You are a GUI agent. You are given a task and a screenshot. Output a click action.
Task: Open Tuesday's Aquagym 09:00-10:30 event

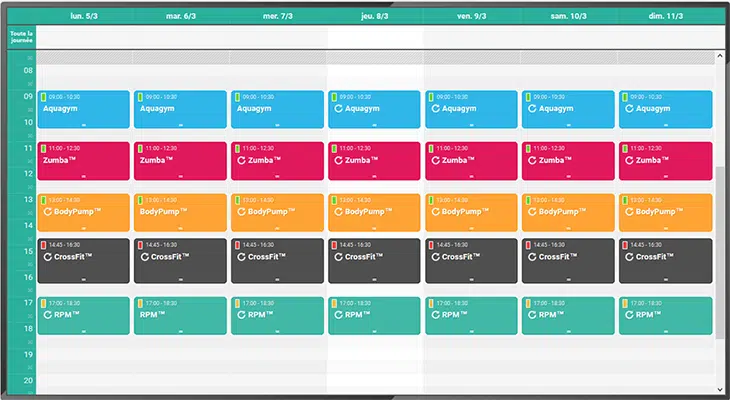[180, 109]
